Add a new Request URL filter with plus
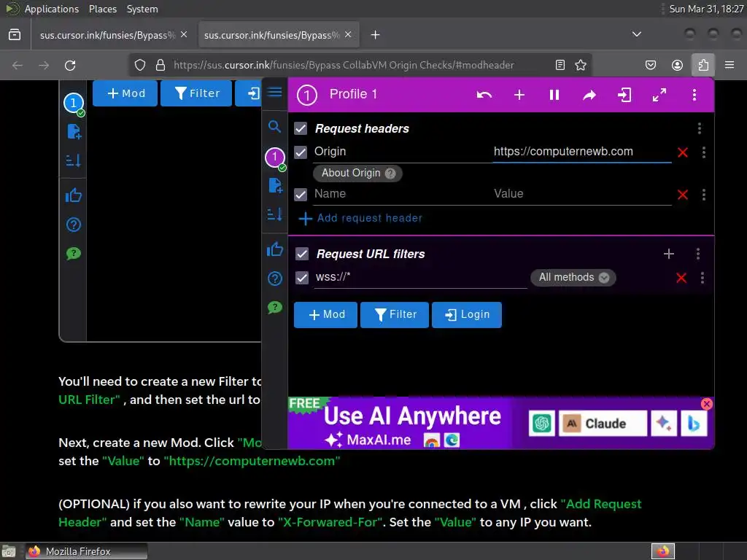This screenshot has width=747, height=560. (x=669, y=254)
